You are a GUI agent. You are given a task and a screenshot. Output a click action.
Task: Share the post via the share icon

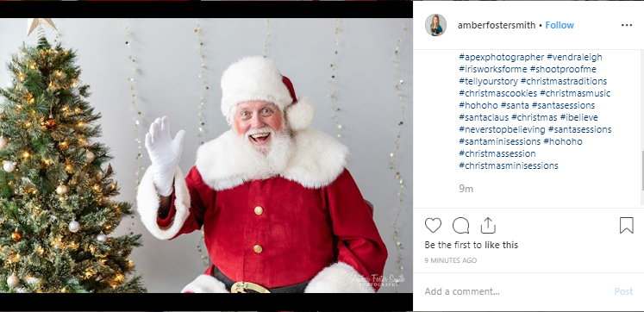pos(488,225)
